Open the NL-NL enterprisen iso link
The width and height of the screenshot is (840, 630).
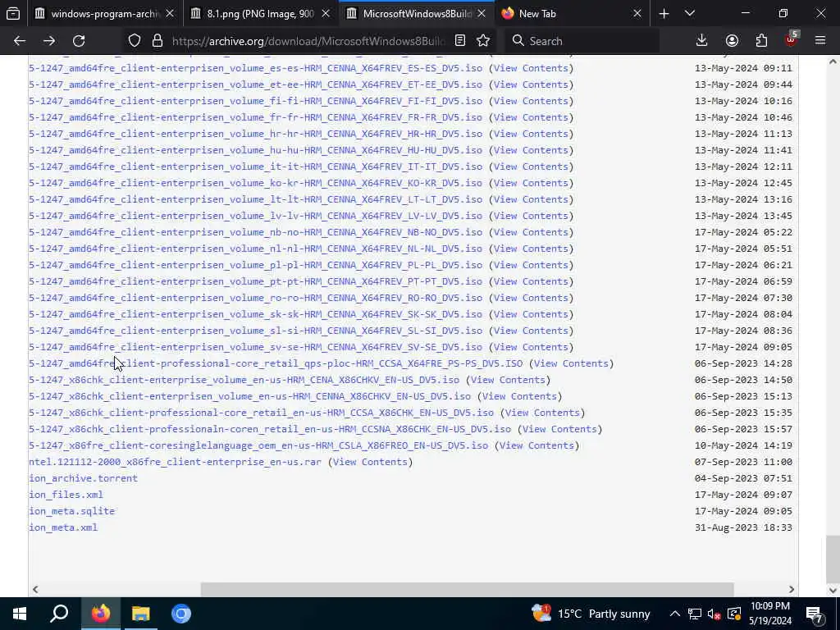256,249
